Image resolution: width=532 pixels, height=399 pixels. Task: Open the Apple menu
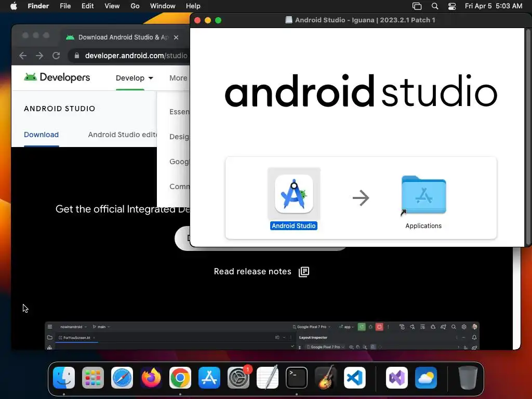click(14, 6)
